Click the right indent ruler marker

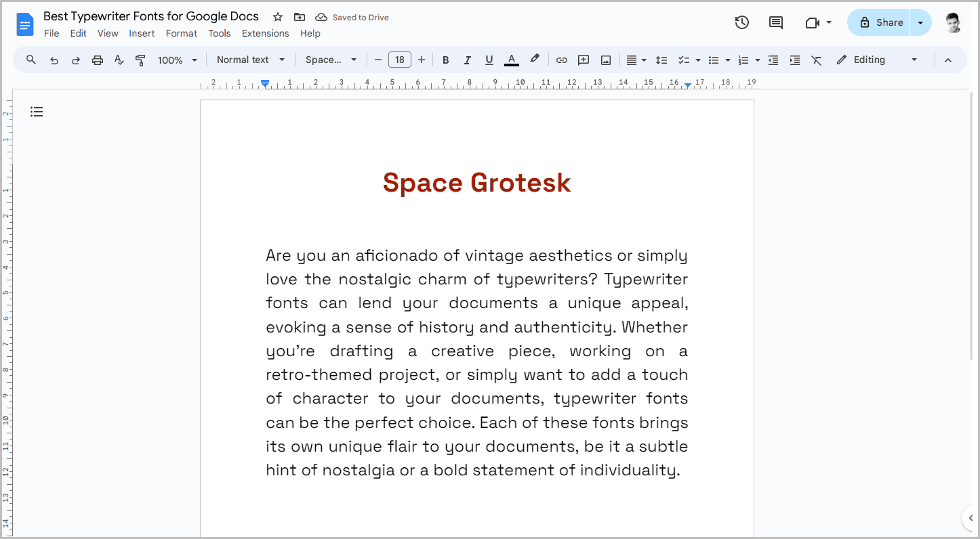coord(687,85)
